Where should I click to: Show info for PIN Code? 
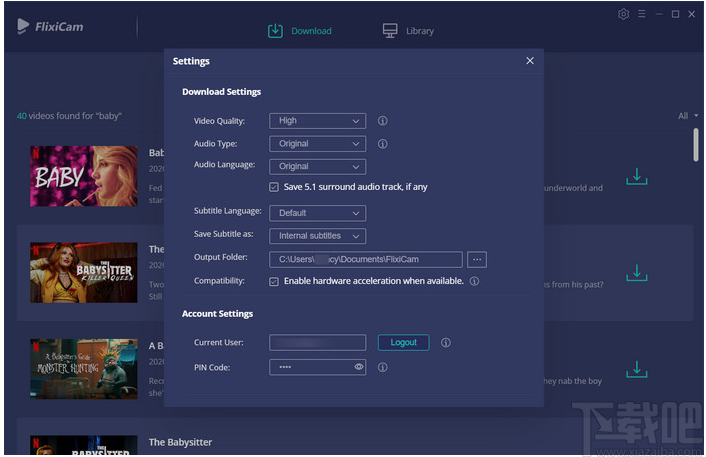[x=382, y=367]
